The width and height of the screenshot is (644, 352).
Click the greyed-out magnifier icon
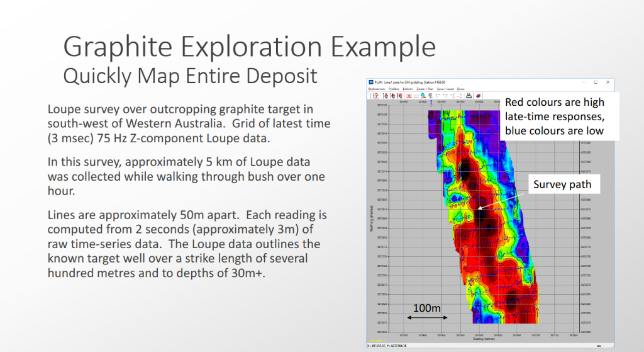(x=430, y=96)
